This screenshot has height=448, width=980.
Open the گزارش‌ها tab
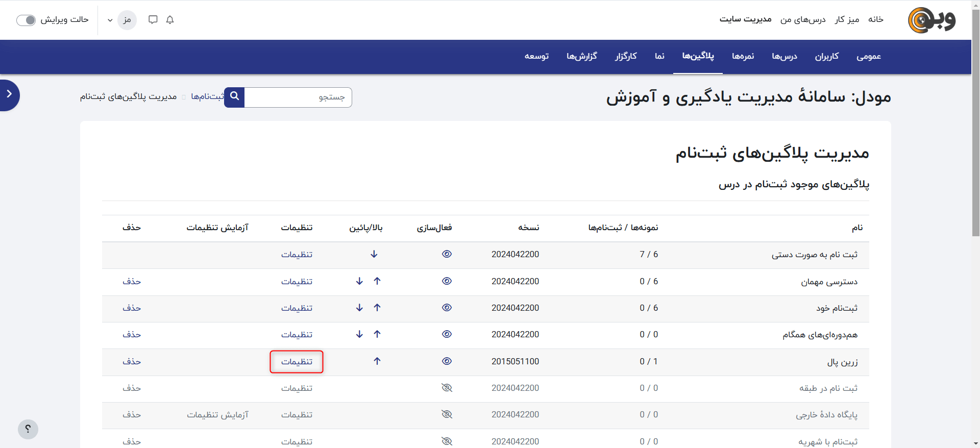[581, 56]
